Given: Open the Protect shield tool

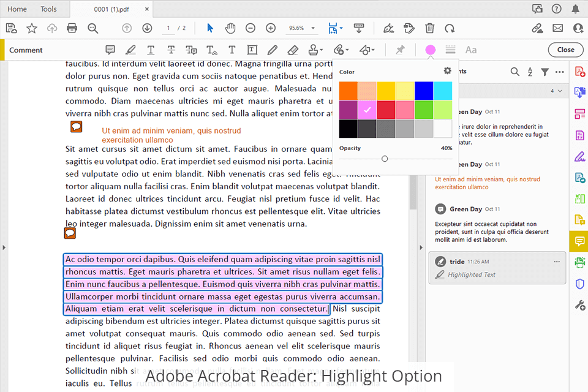Looking at the screenshot, I should point(580,284).
